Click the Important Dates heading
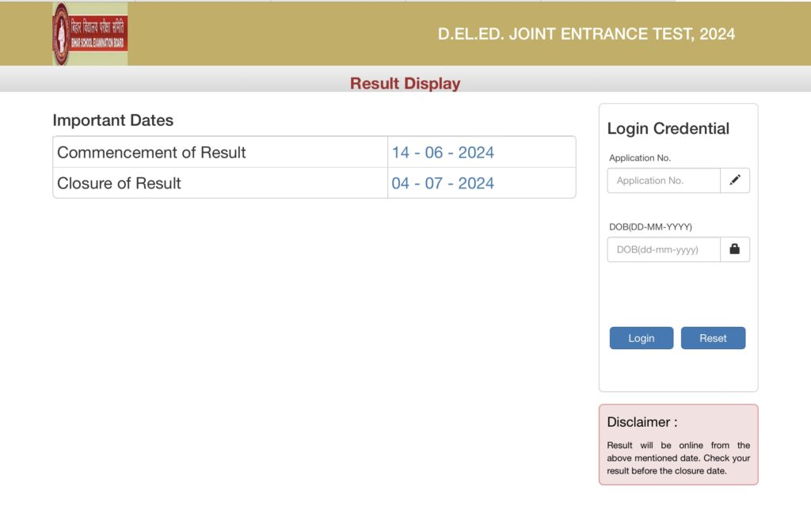 point(112,120)
